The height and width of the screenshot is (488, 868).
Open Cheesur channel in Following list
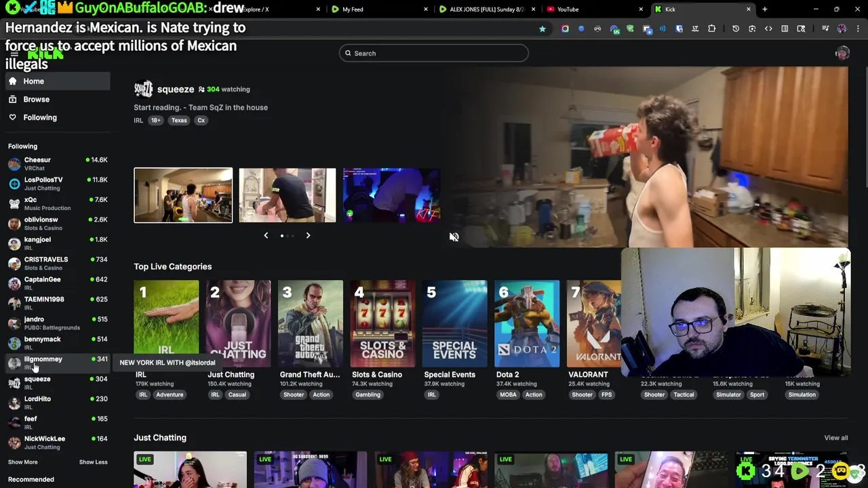point(58,163)
